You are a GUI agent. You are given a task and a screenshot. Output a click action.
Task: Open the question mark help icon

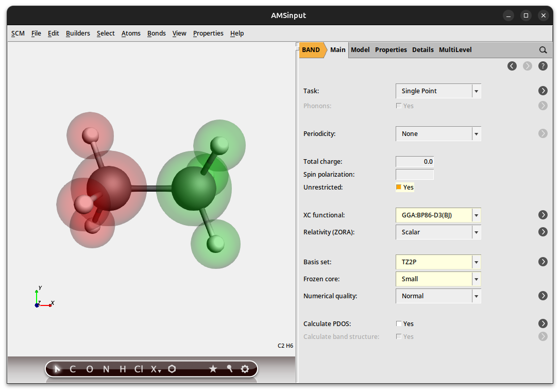(543, 66)
